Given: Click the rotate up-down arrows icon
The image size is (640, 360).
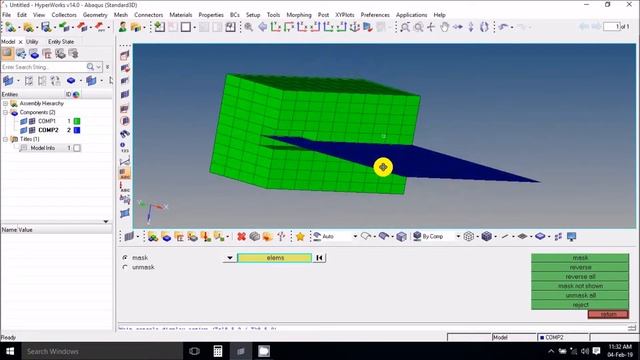Looking at the screenshot, I should point(471,27).
